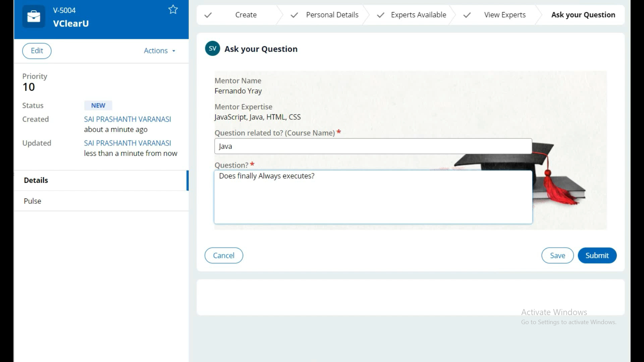Click the Edit button
The image size is (644, 362).
(37, 51)
